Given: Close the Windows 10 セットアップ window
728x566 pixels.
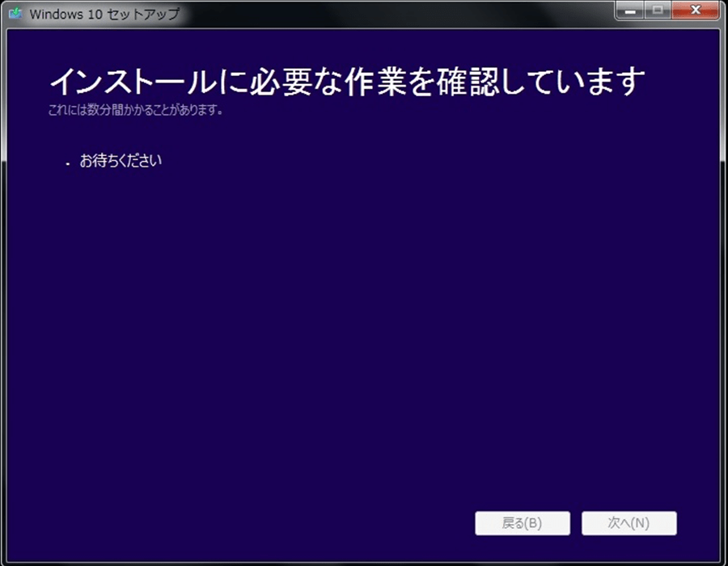Looking at the screenshot, I should click(695, 11).
